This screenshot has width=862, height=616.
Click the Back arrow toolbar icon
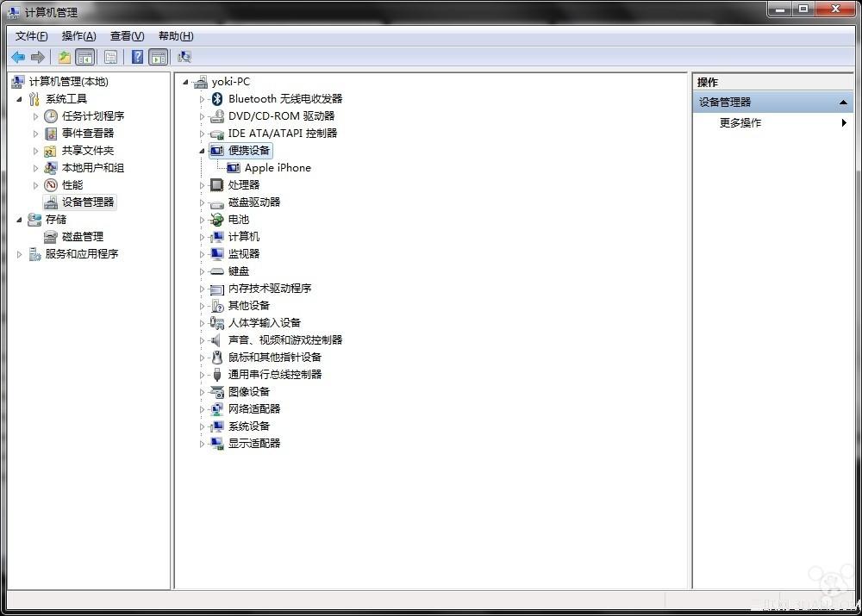pyautogui.click(x=17, y=57)
